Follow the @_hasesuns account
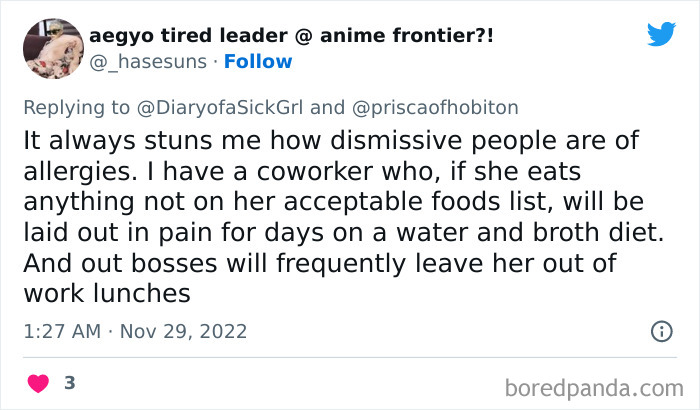The image size is (700, 410). point(258,62)
